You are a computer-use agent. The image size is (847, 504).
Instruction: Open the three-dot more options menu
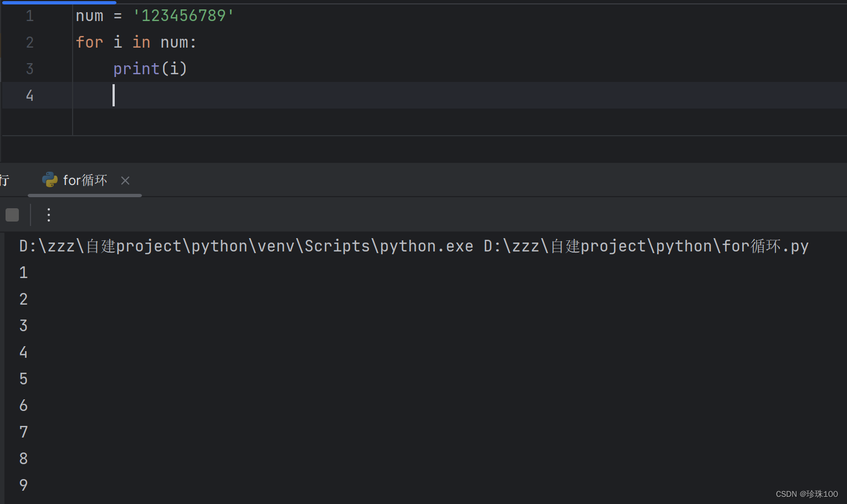pyautogui.click(x=49, y=215)
